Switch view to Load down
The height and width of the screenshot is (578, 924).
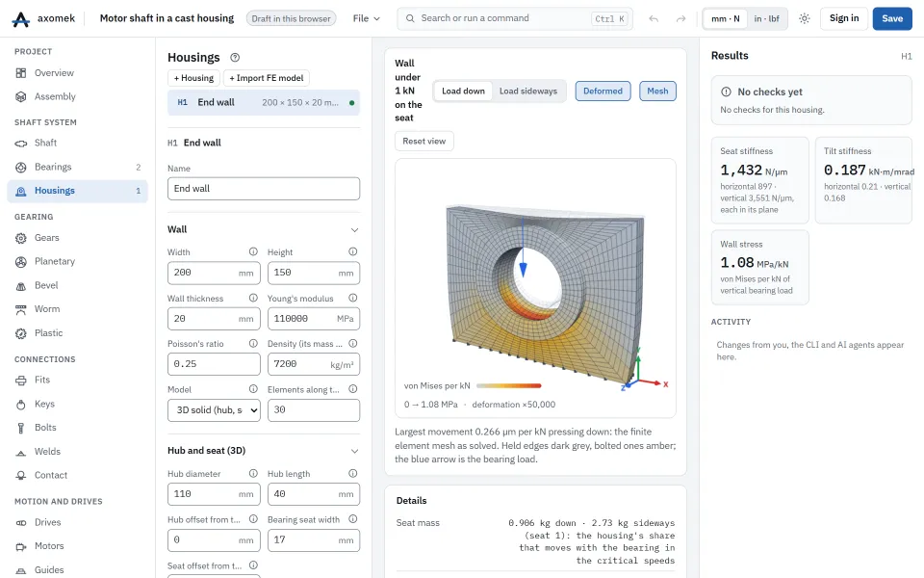point(463,91)
